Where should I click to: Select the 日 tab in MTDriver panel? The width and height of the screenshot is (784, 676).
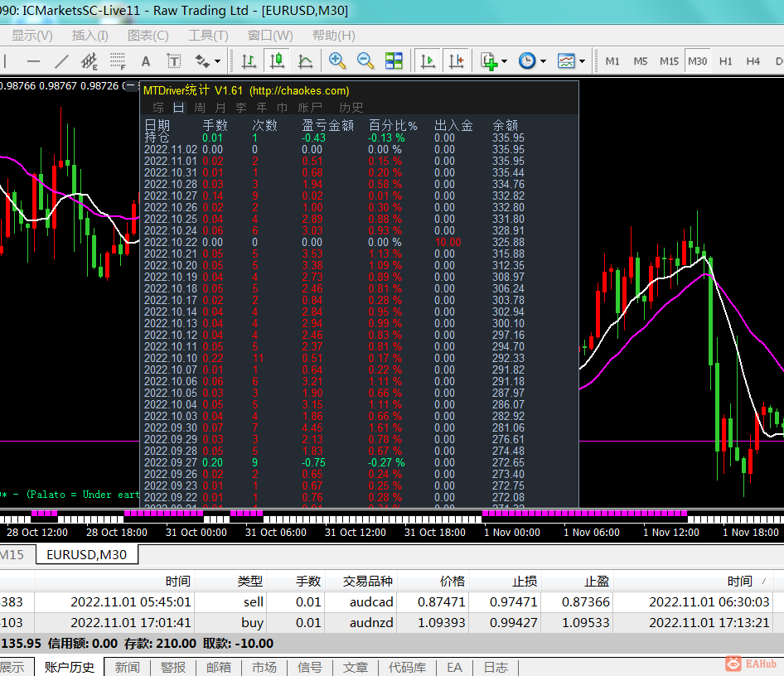pyautogui.click(x=178, y=108)
